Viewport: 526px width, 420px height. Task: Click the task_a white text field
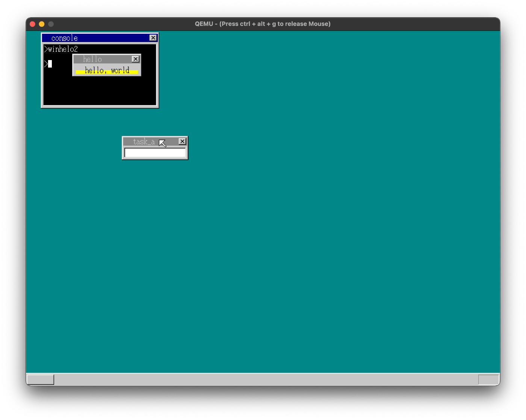click(155, 153)
